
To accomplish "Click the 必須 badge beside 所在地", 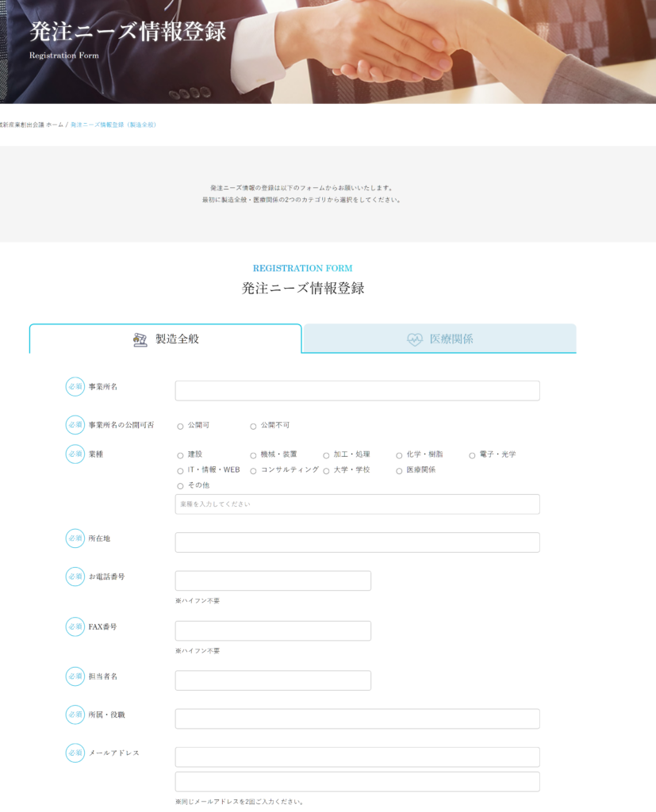I will [x=75, y=538].
